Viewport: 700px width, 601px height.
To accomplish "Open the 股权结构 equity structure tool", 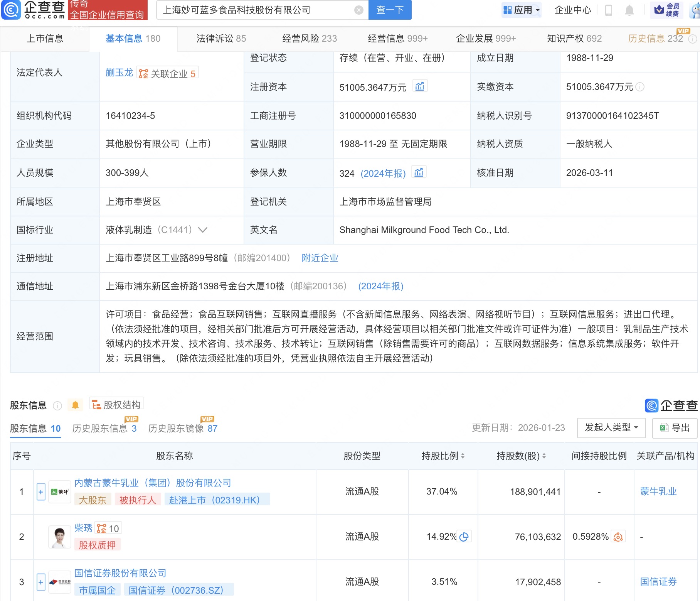I will (x=116, y=403).
